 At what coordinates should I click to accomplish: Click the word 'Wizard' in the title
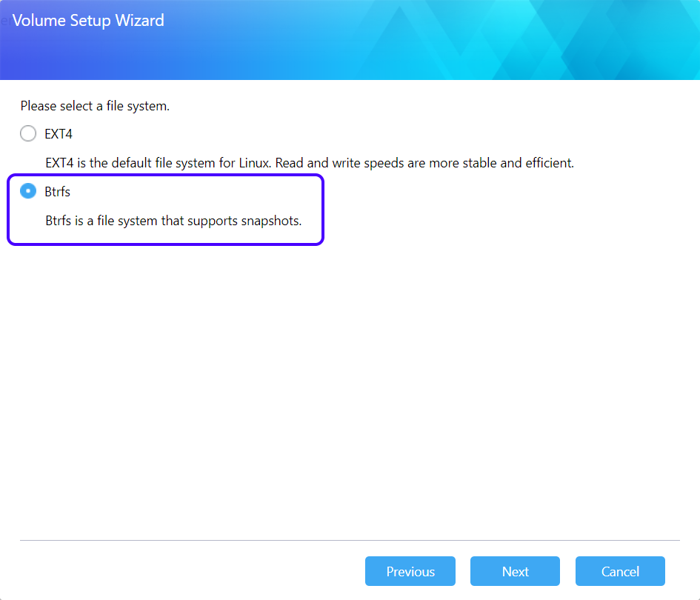pos(139,21)
